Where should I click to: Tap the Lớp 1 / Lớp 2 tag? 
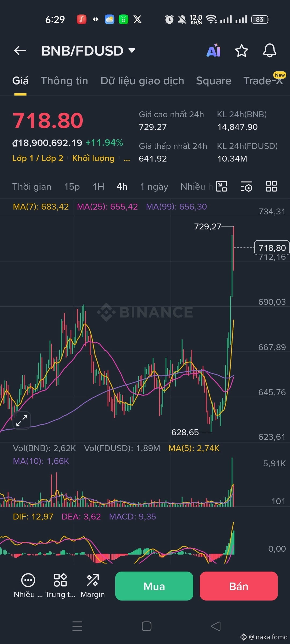coord(38,158)
